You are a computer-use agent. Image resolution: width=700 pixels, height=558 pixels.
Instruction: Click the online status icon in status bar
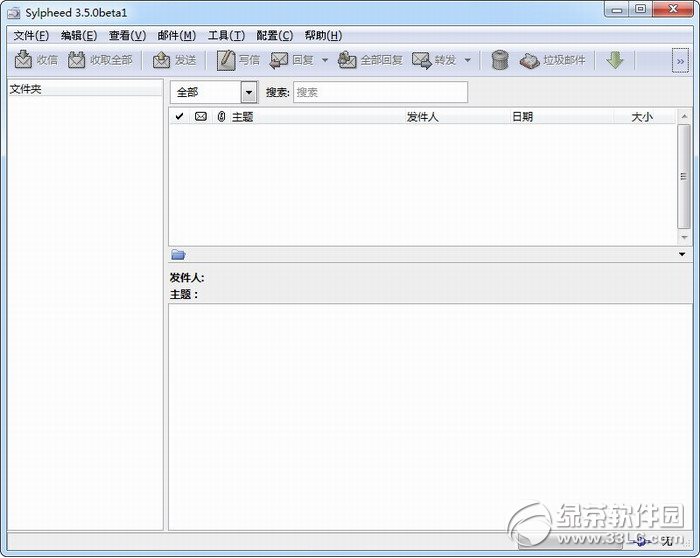(x=642, y=541)
